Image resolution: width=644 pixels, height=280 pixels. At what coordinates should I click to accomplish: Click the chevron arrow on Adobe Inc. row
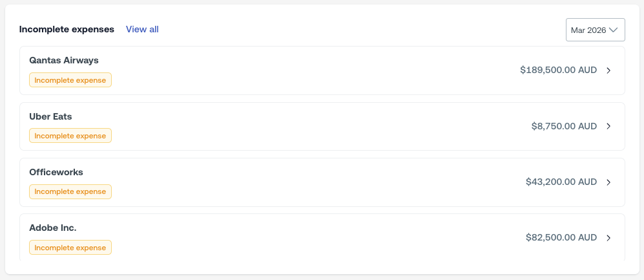pos(608,238)
